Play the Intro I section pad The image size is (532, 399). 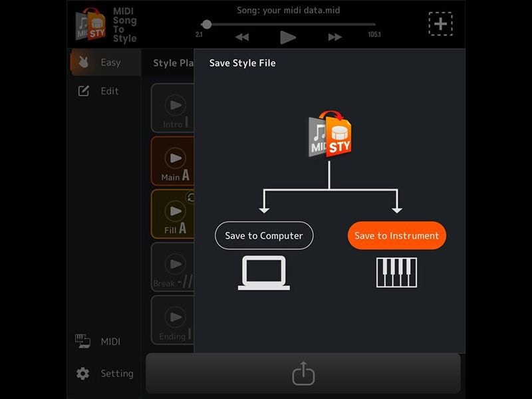pos(174,106)
